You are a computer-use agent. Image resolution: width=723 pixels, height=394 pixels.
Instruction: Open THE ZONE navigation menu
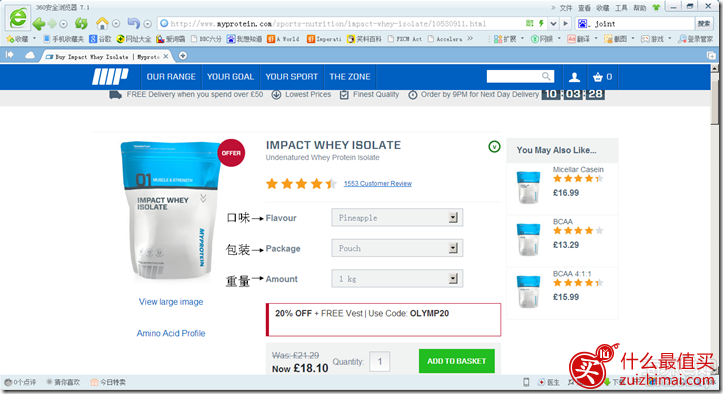350,77
